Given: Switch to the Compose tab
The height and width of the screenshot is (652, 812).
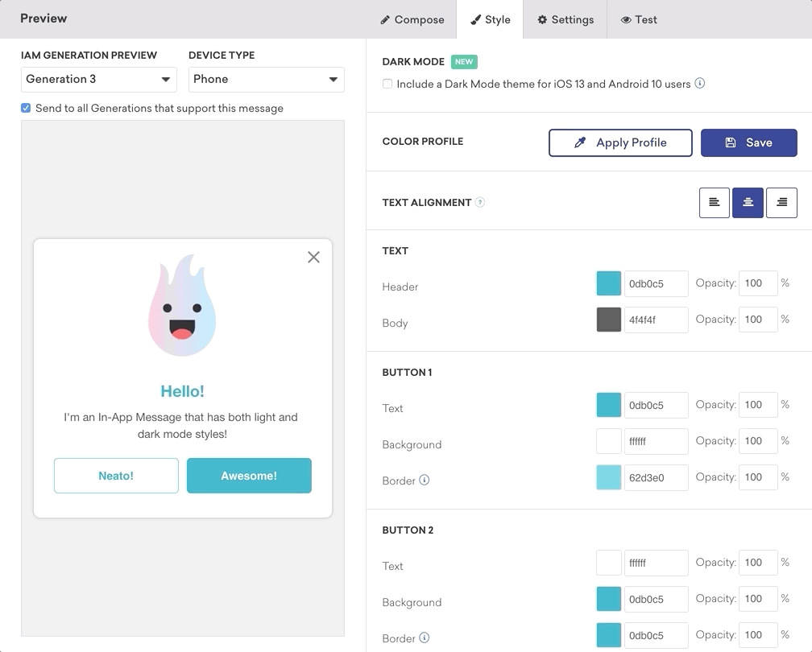Looking at the screenshot, I should tap(412, 19).
